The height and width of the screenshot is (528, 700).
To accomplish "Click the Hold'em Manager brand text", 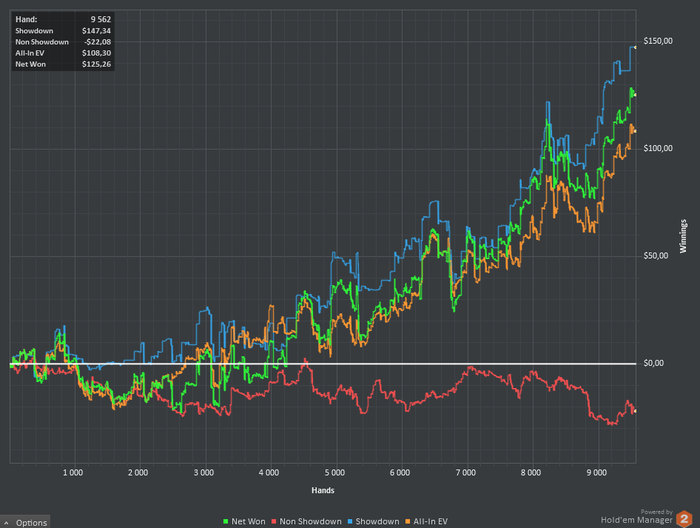I will coord(636,520).
